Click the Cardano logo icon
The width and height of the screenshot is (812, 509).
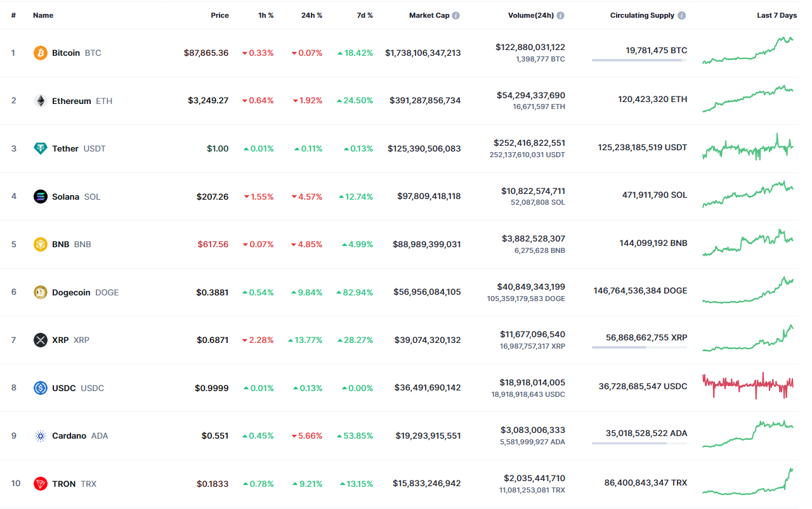(x=41, y=435)
